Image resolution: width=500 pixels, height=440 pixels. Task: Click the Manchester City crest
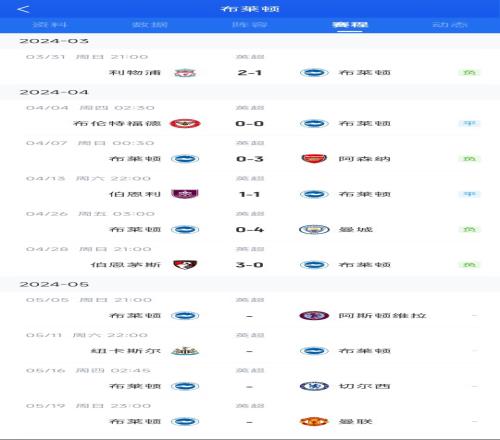coord(314,229)
